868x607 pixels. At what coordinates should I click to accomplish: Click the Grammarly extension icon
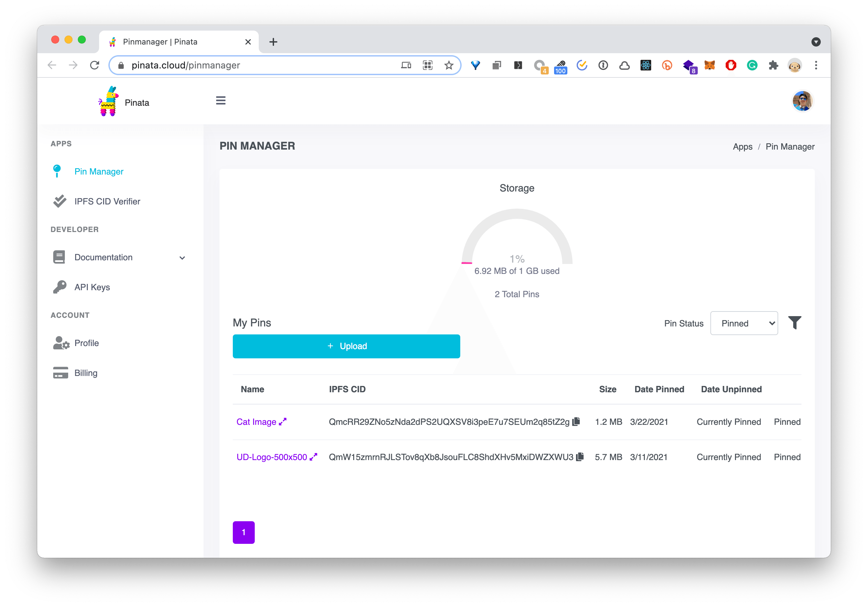(x=752, y=65)
